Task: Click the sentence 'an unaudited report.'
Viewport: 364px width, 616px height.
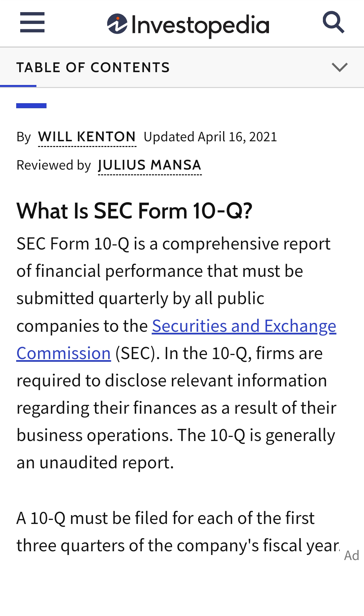Action: pos(95,463)
